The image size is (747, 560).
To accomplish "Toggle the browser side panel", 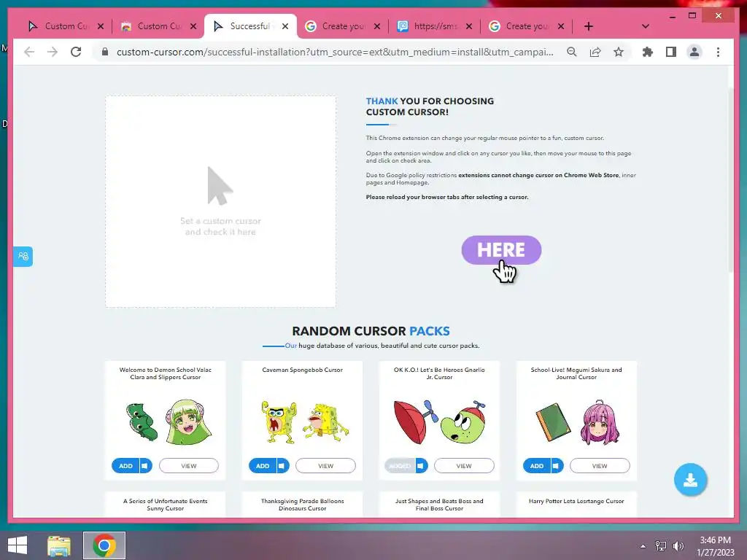I will point(671,52).
